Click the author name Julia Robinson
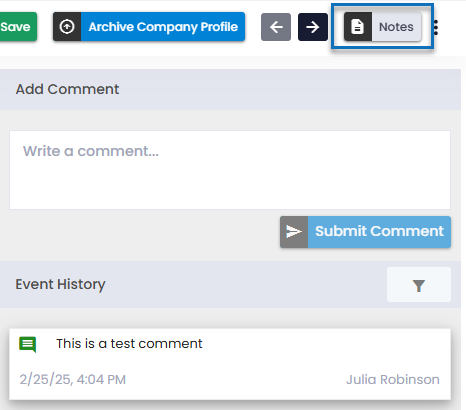The height and width of the screenshot is (410, 466). point(393,380)
